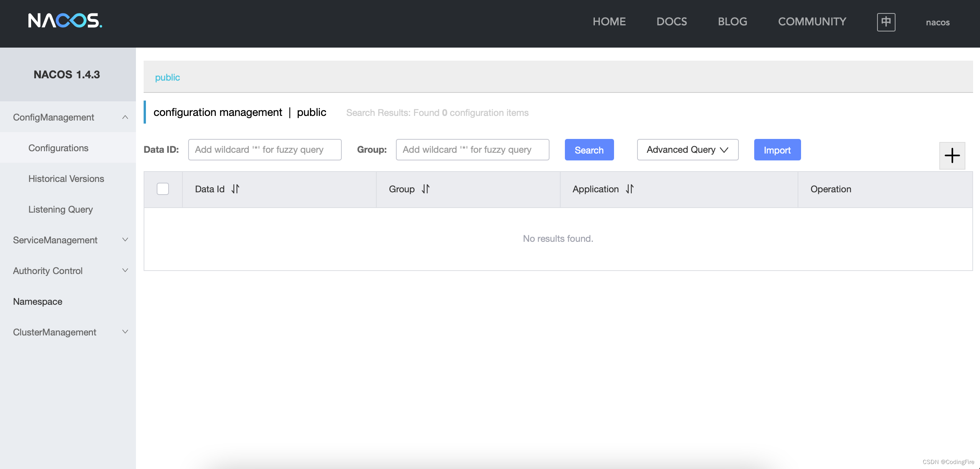Open the DOCS nav link

672,21
